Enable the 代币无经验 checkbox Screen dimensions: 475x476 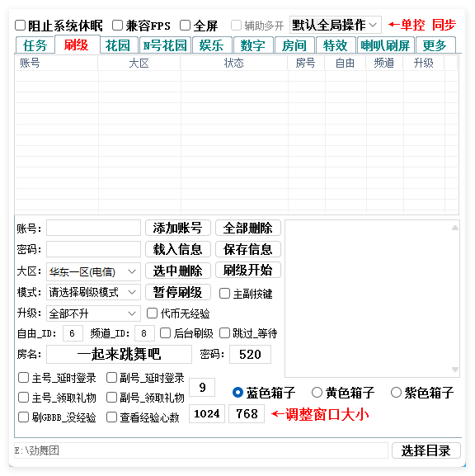pos(152,313)
